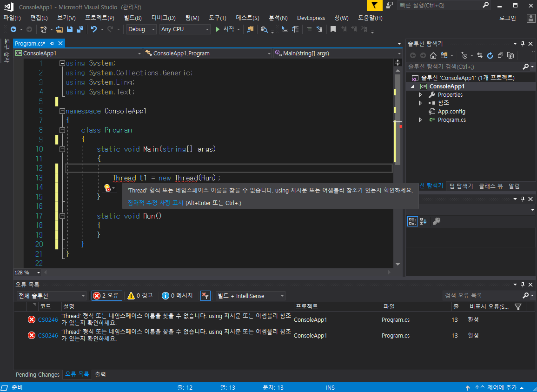Click the editor vertical scrollbar down arrow
Screen dimensions: 537x392
pos(398,264)
